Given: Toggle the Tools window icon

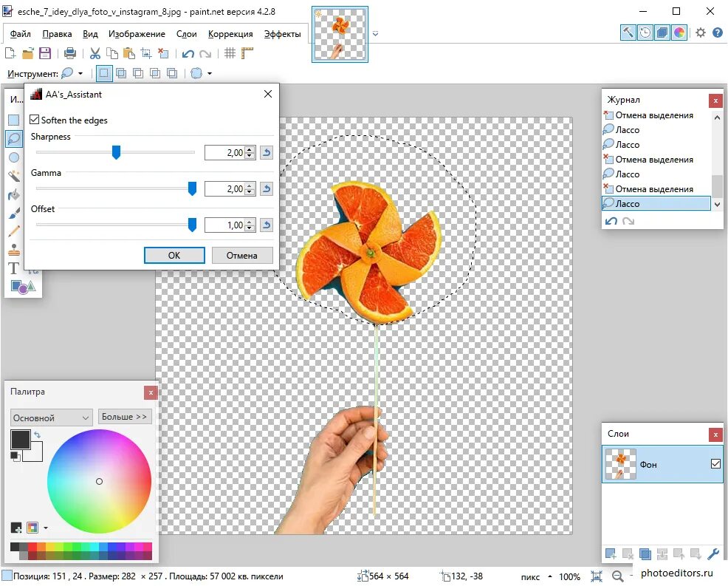Looking at the screenshot, I should pos(628,33).
